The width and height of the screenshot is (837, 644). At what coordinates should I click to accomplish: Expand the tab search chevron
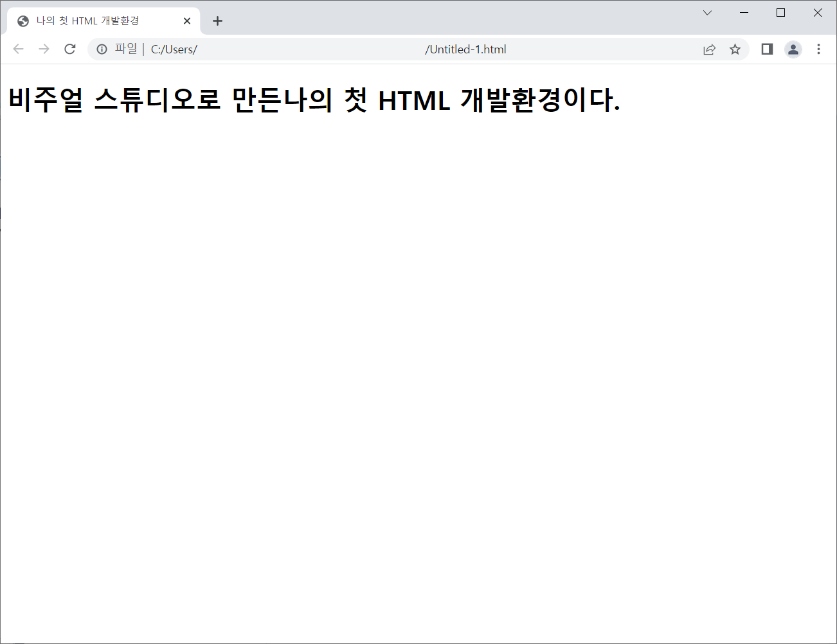707,13
